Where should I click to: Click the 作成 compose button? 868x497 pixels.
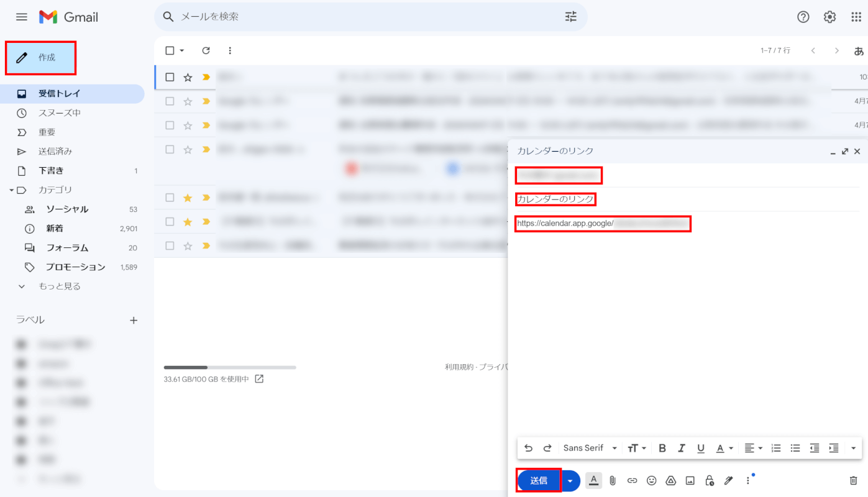click(x=40, y=58)
